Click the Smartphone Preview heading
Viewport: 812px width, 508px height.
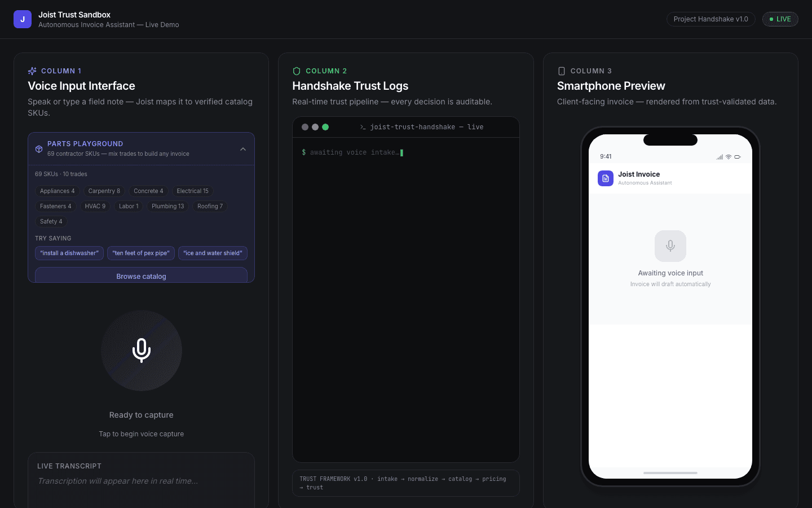click(x=611, y=86)
